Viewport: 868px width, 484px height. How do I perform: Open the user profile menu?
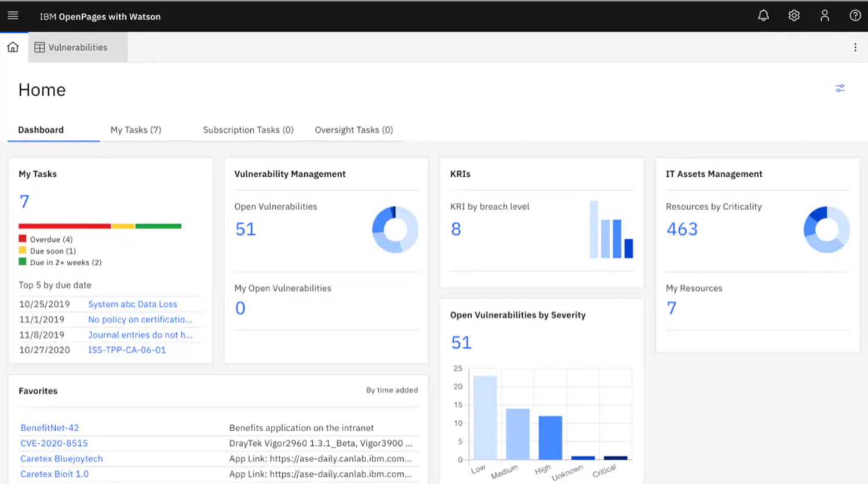(x=825, y=16)
